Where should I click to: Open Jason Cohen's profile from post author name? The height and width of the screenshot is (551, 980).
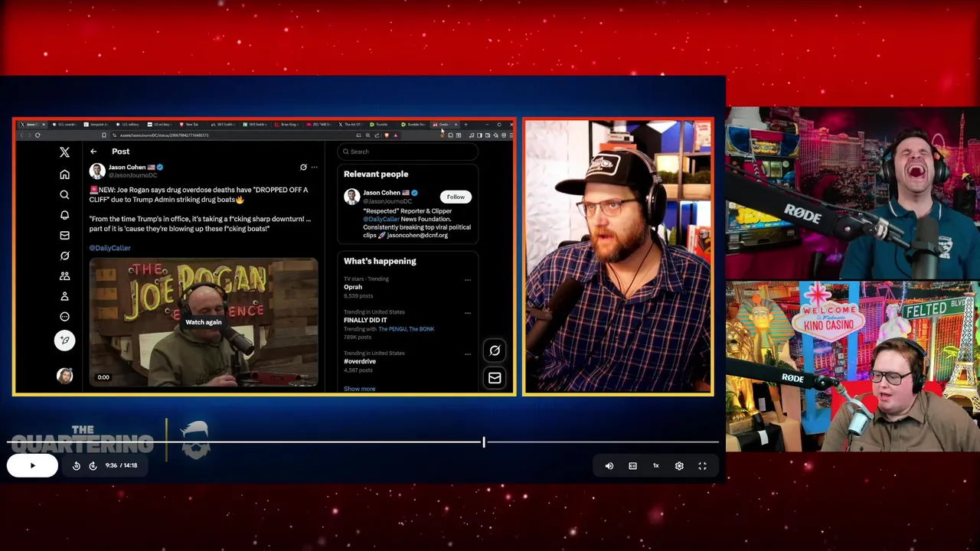127,167
